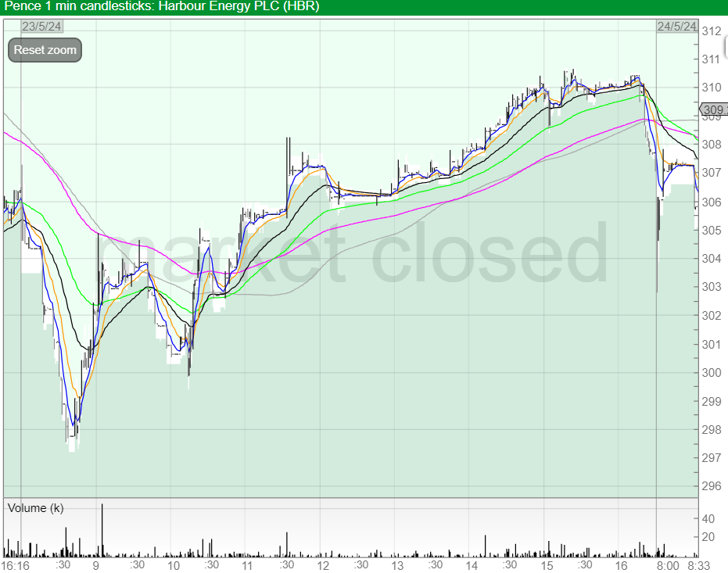This screenshot has width=728, height=573.
Task: Click the 311 price axis label
Action: tap(712, 59)
